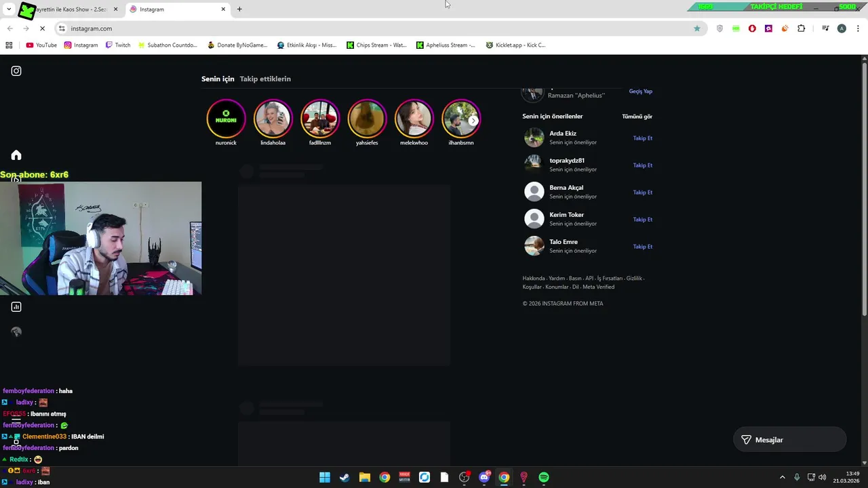View nuronick's story
Screen dimensions: 868x488
(226, 119)
